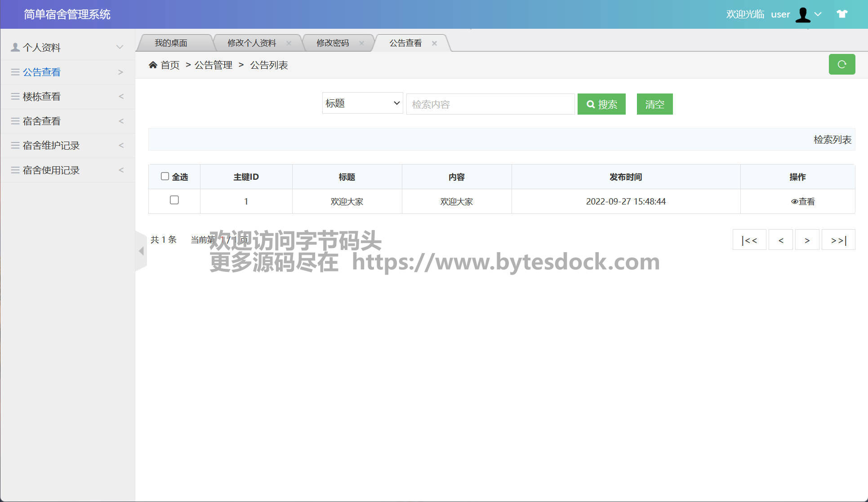Screen dimensions: 868x502
Task: Expand the 个人资料 sidebar menu
Action: pyautogui.click(x=67, y=47)
